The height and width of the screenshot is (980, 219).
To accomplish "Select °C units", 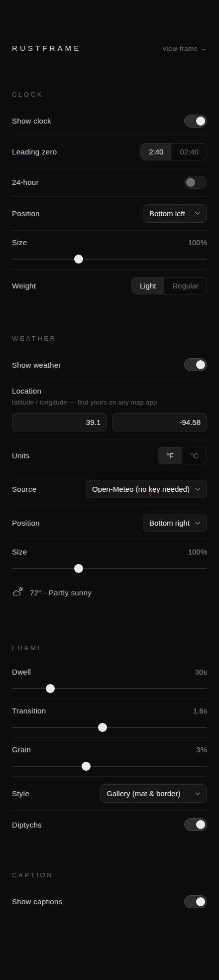I will click(x=194, y=456).
